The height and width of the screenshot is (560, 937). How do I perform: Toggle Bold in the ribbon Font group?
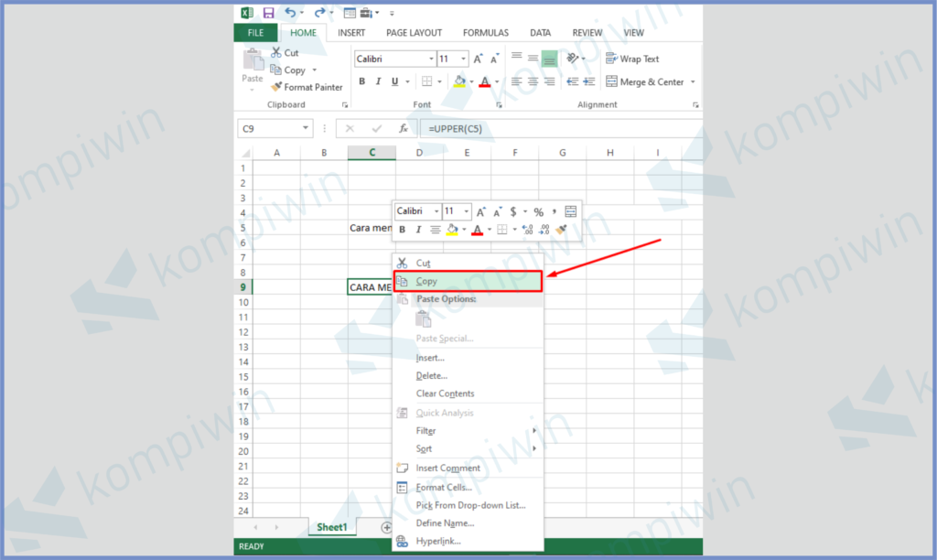click(x=362, y=81)
